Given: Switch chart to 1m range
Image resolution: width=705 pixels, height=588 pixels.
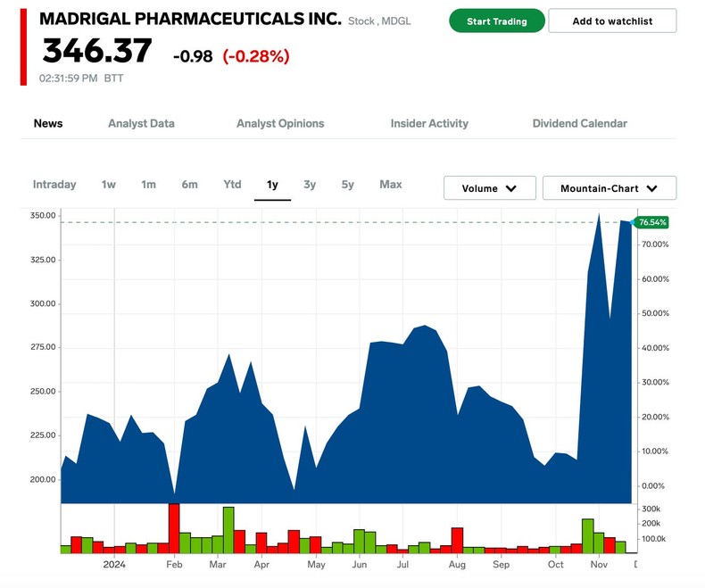Looking at the screenshot, I should [x=148, y=185].
